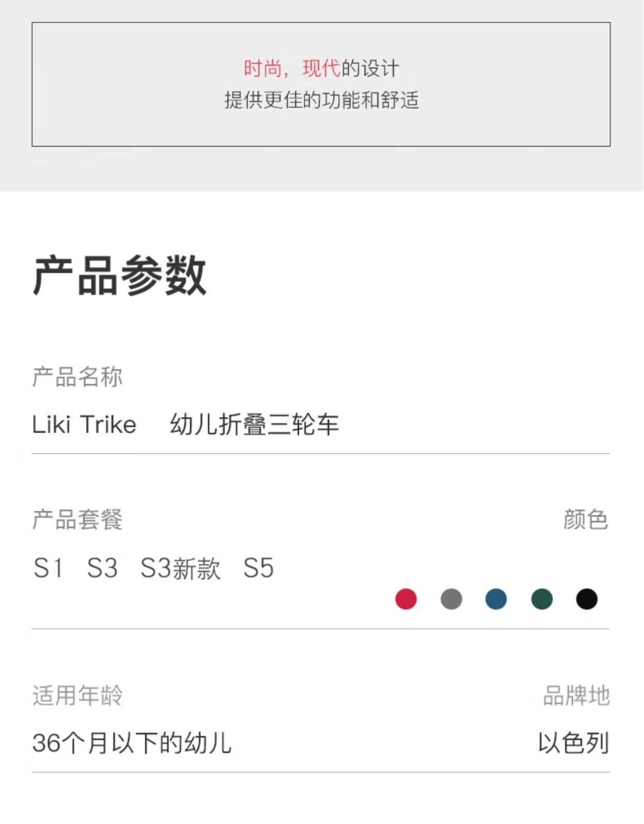Click the 品牌地 label
Screen dimensions: 644x824
(x=577, y=696)
